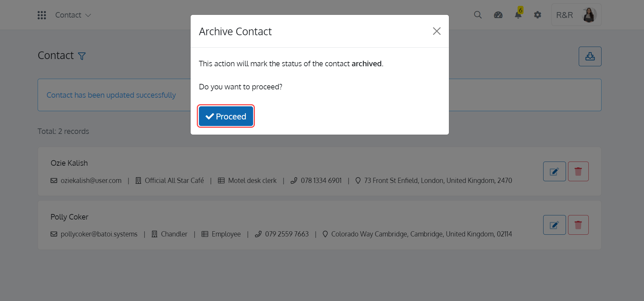Select the Polly Coker contact name
This screenshot has height=301, width=644.
pos(69,217)
